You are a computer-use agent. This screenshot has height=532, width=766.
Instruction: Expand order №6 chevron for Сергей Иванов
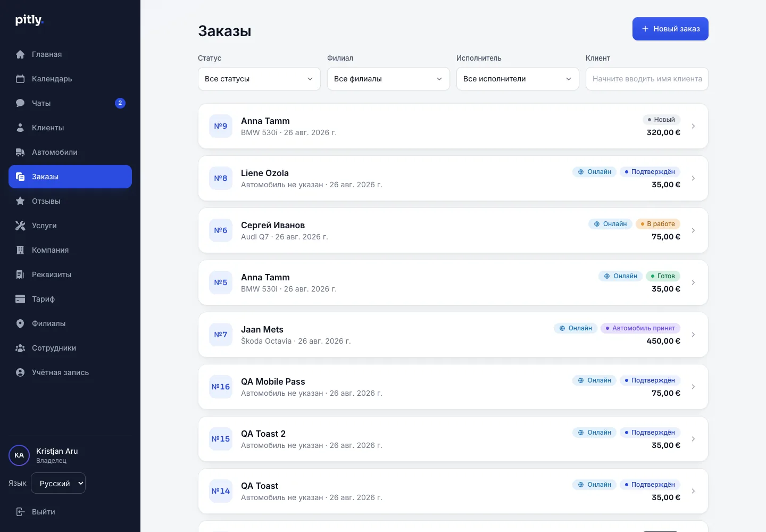[x=693, y=230]
